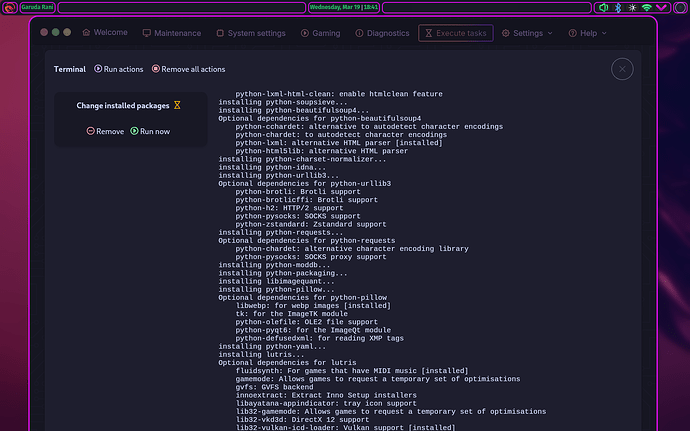
Task: Open the Bluetooth tray icon
Action: coord(618,7)
